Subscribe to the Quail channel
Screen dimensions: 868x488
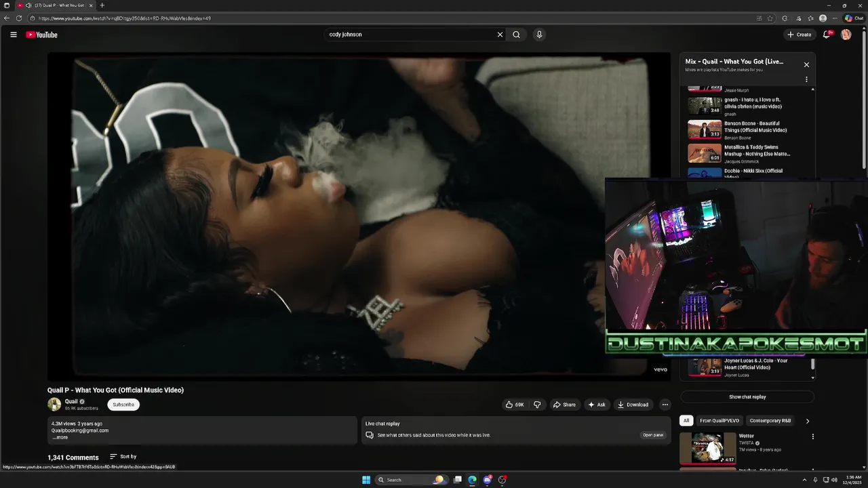(123, 405)
